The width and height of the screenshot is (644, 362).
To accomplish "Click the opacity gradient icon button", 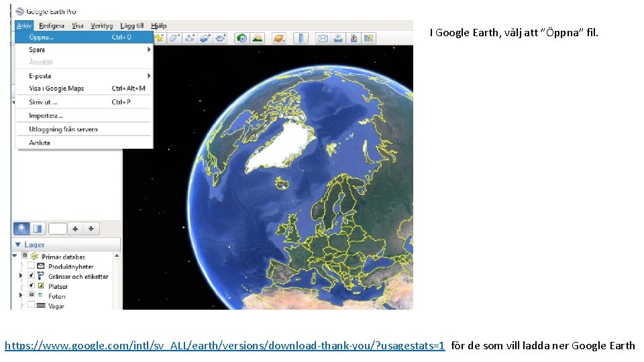I will point(38,229).
